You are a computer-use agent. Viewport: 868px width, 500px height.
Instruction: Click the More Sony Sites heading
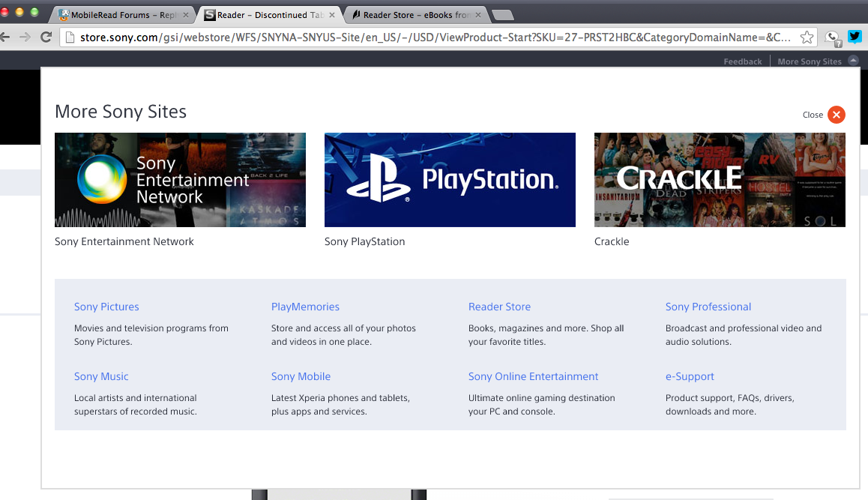tap(121, 112)
